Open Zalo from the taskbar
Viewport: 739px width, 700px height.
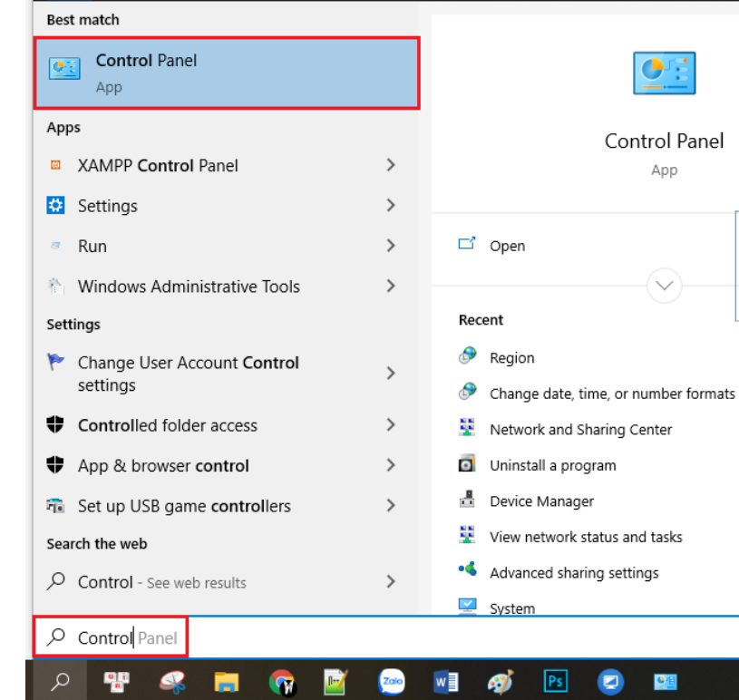pos(392,682)
